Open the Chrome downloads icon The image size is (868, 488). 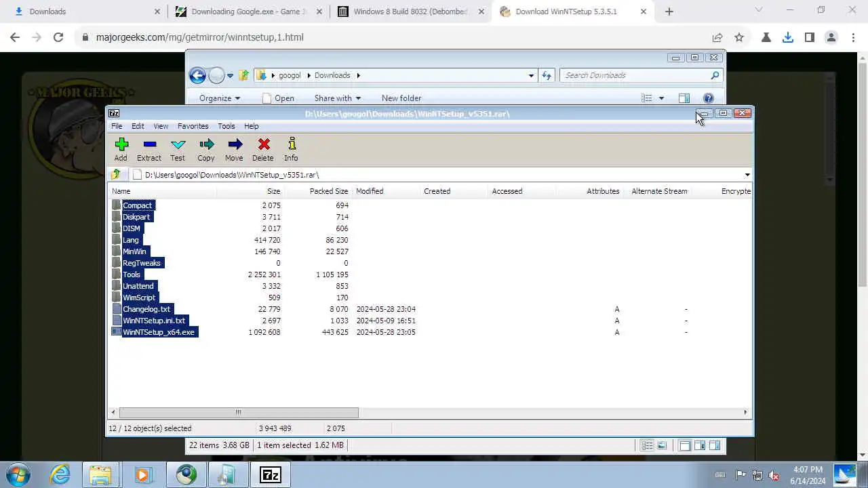(788, 37)
